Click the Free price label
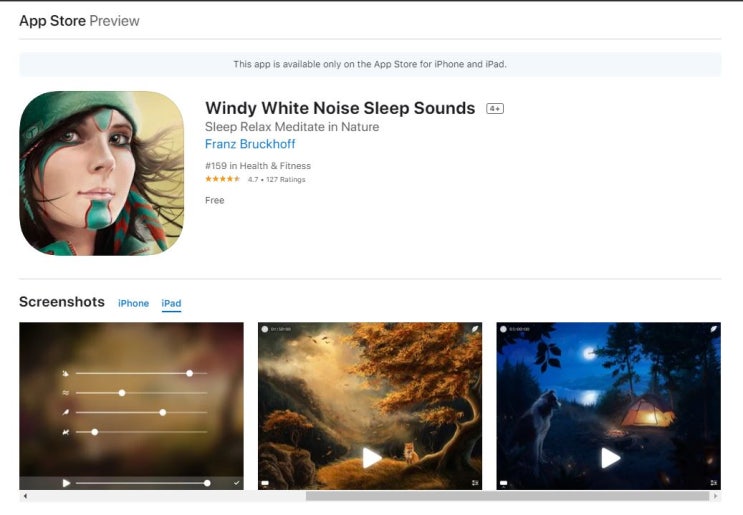The image size is (743, 515). tap(215, 200)
